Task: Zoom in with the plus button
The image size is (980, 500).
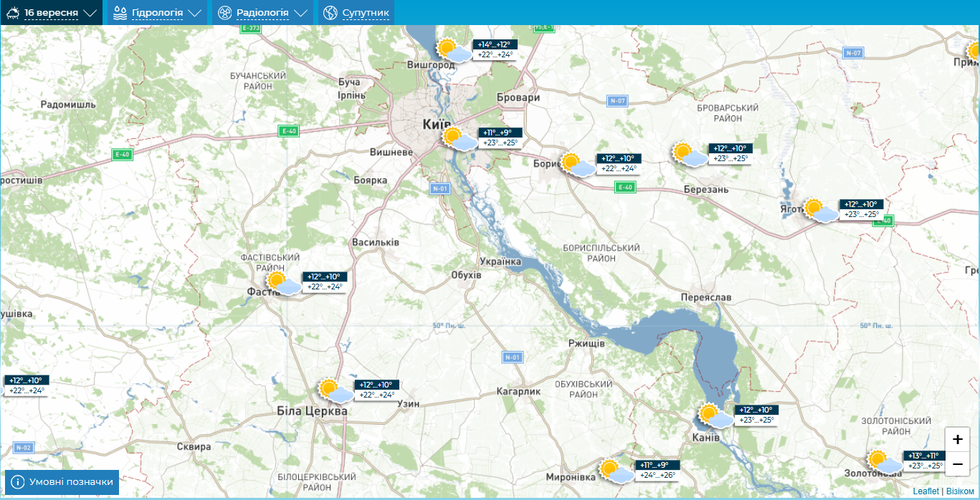Action: click(x=957, y=440)
